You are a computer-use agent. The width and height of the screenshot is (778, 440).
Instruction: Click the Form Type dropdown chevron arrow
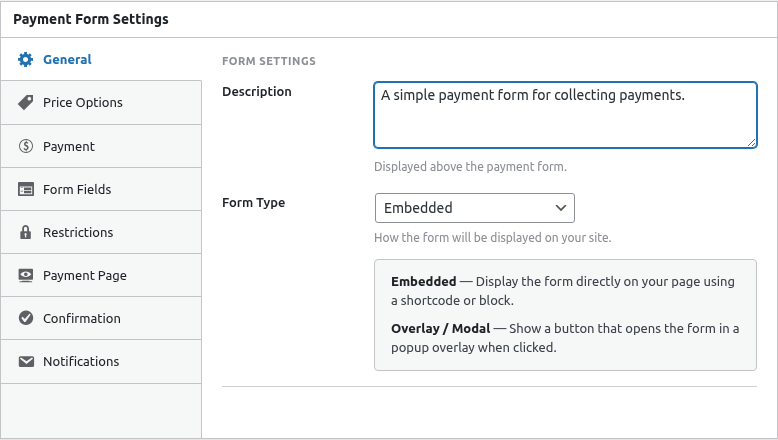point(560,208)
